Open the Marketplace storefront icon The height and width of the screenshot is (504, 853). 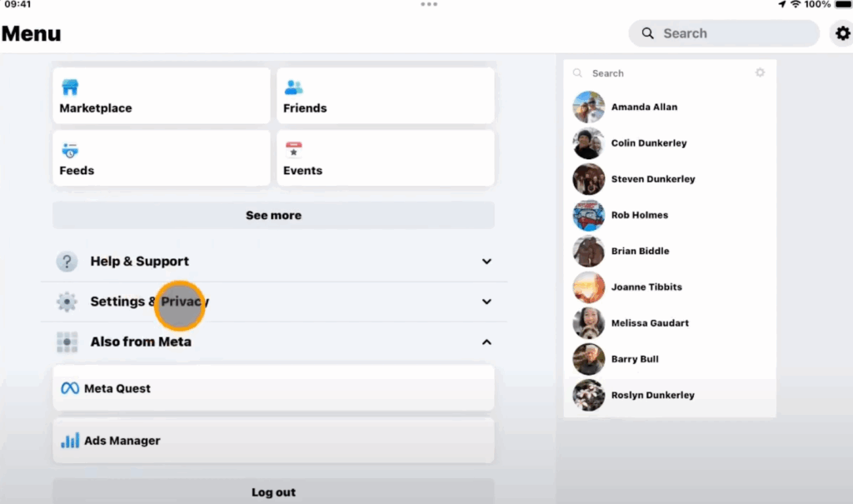tap(70, 87)
